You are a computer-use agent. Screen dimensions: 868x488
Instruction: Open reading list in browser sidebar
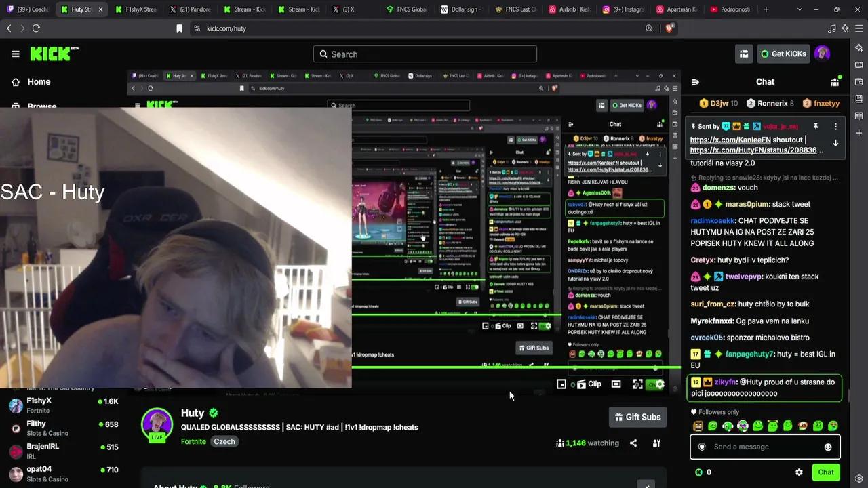tap(859, 116)
